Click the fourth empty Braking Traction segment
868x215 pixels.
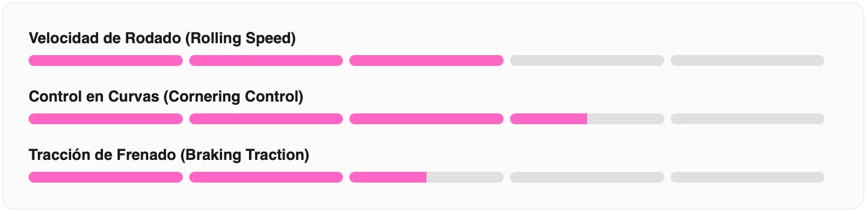[587, 177]
